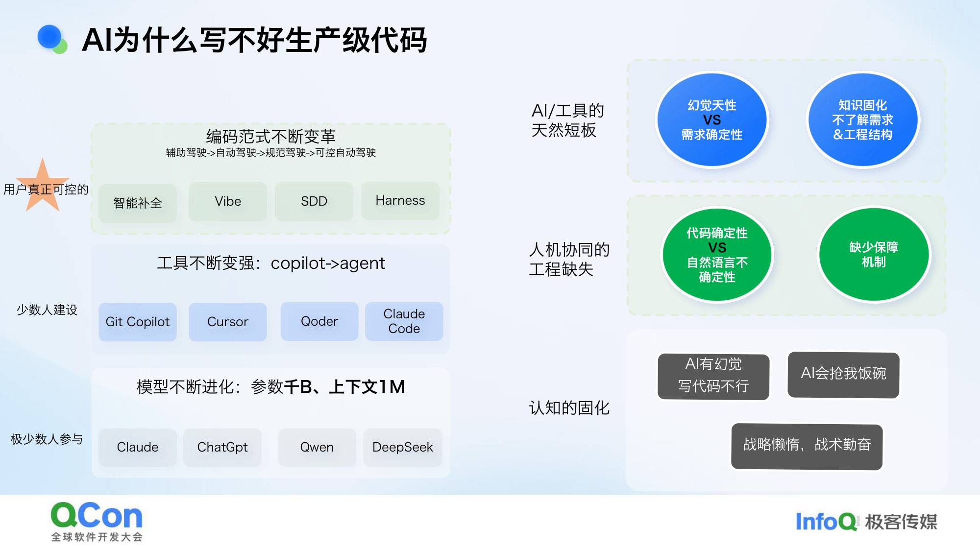Viewport: 980px width, 551px height.
Task: Click the label 用户真正可控的
Action: [x=46, y=190]
